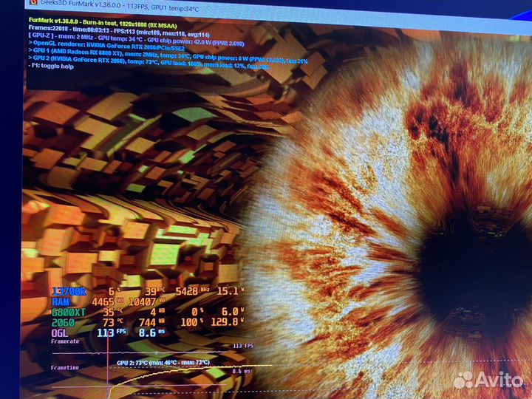
Task: Click the window title 'Geeks3D FurMark v1.36.0.0'
Action: pos(80,4)
